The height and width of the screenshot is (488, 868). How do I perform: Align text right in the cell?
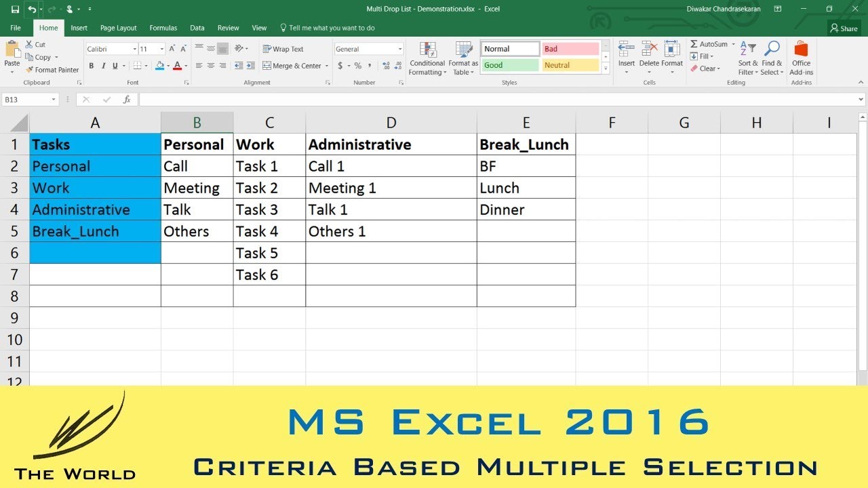point(222,66)
